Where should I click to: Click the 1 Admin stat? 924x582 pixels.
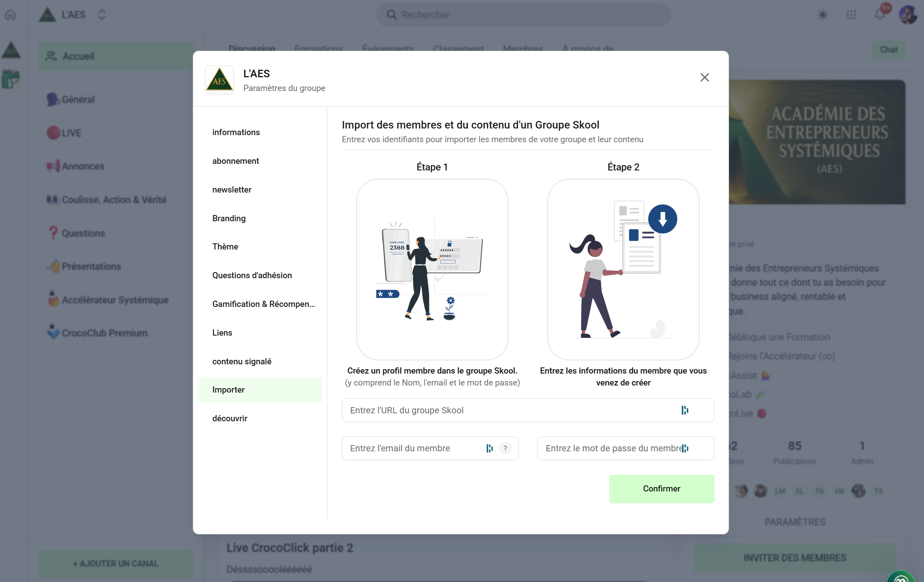tap(862, 452)
